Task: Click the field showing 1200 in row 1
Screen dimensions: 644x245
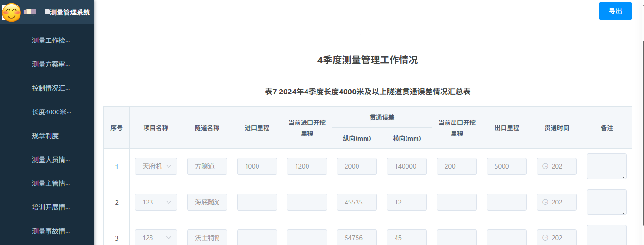Action: 307,166
